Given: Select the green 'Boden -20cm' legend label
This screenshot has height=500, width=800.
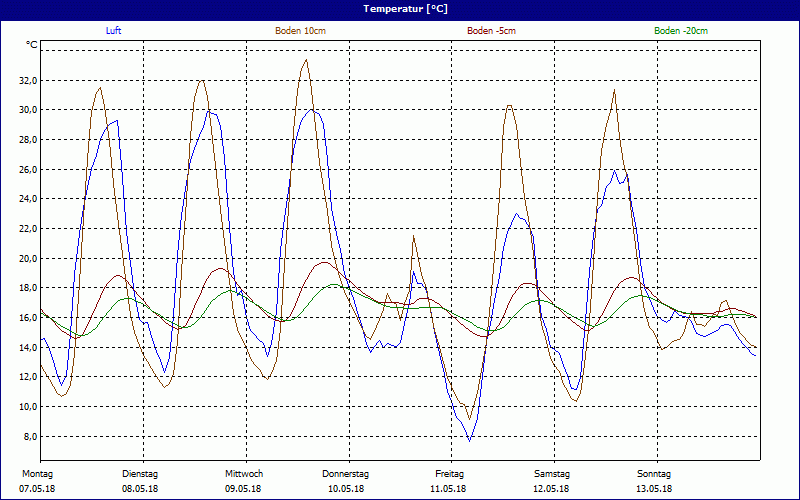Looking at the screenshot, I should click(681, 31).
